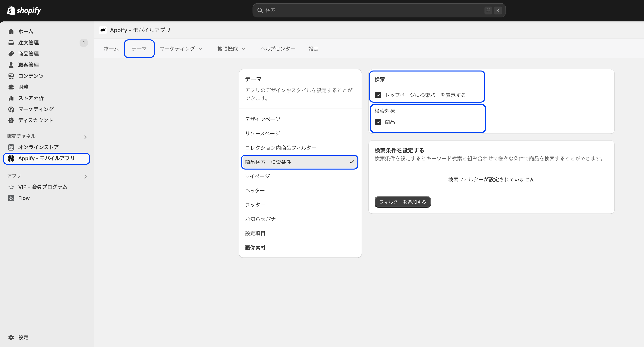Click the finance bank icon beside 財務
The width and height of the screenshot is (644, 347).
point(11,87)
